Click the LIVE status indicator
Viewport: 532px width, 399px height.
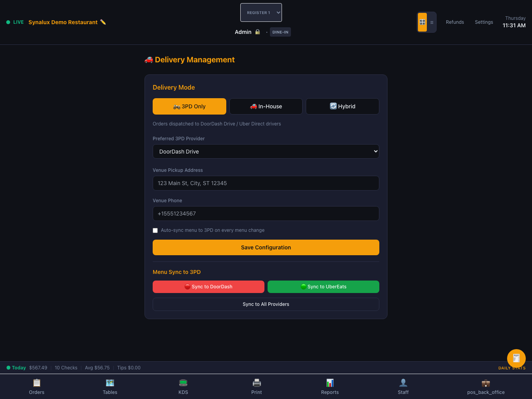pos(15,22)
